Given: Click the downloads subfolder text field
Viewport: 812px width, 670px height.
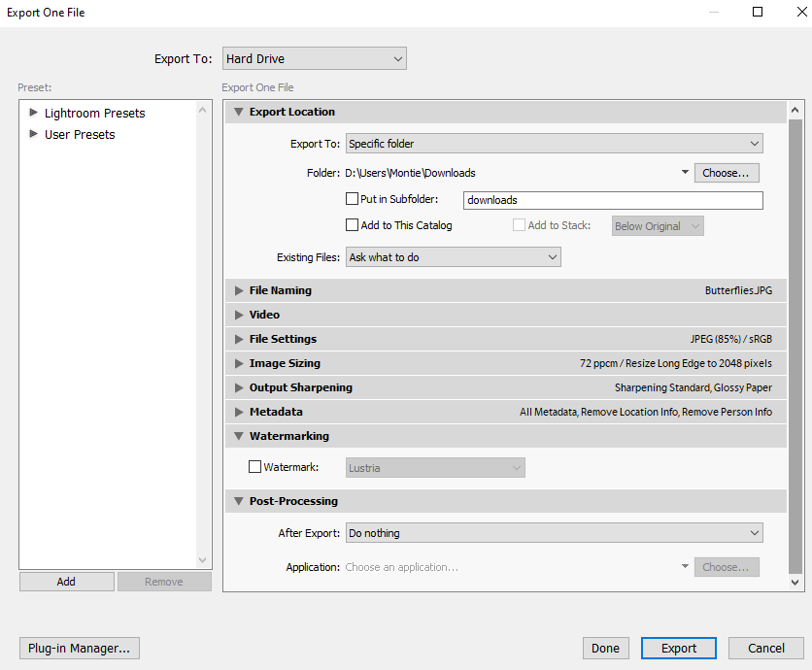Looking at the screenshot, I should click(x=613, y=199).
